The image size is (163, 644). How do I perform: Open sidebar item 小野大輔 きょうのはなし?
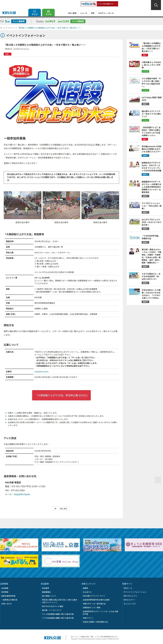(x=151, y=65)
